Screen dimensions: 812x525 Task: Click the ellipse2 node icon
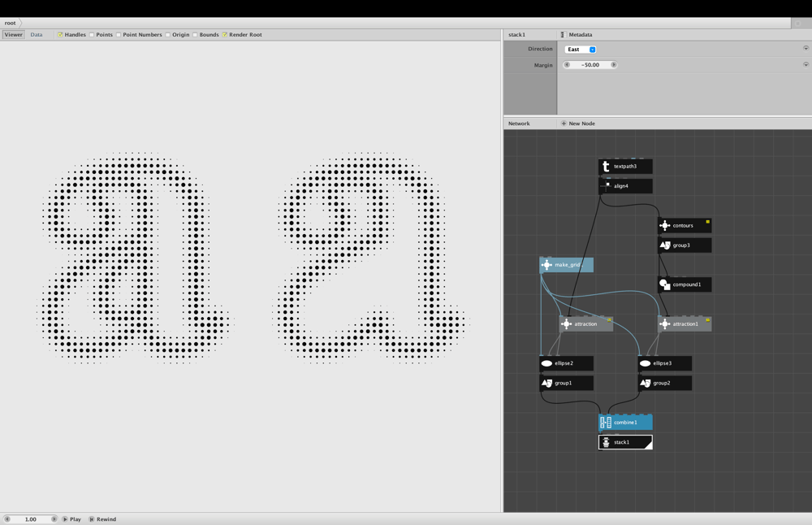(x=546, y=363)
